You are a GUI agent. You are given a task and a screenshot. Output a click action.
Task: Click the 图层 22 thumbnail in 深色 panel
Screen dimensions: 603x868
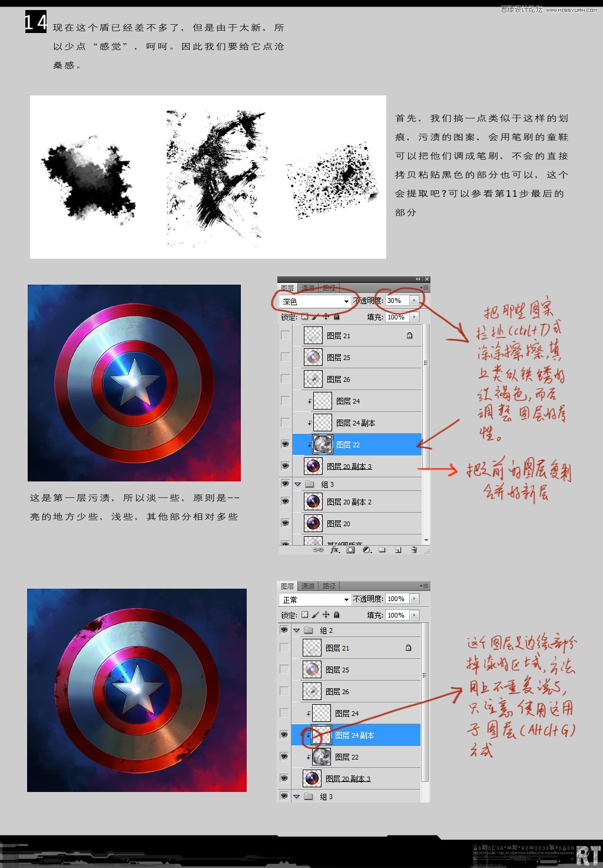tap(323, 444)
